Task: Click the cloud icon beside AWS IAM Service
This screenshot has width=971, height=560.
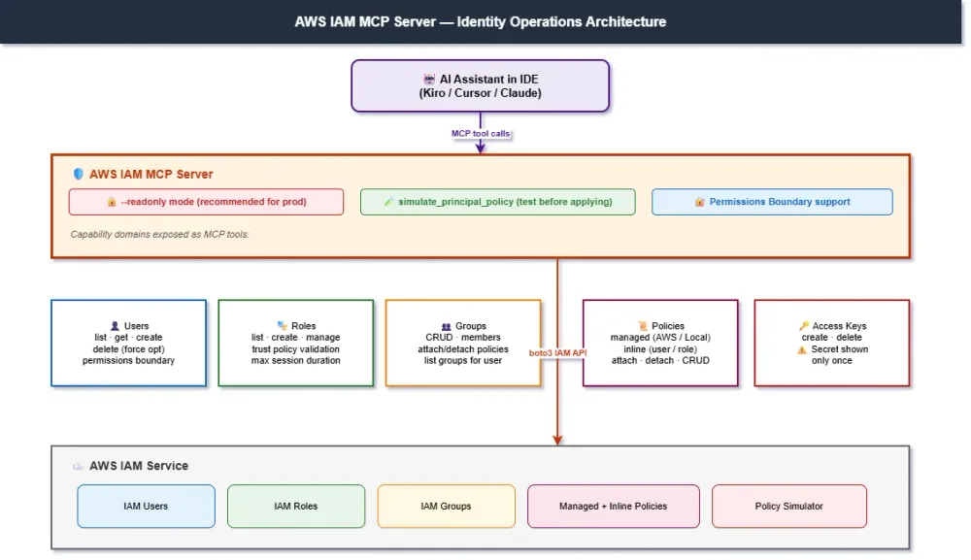Action: tap(78, 466)
